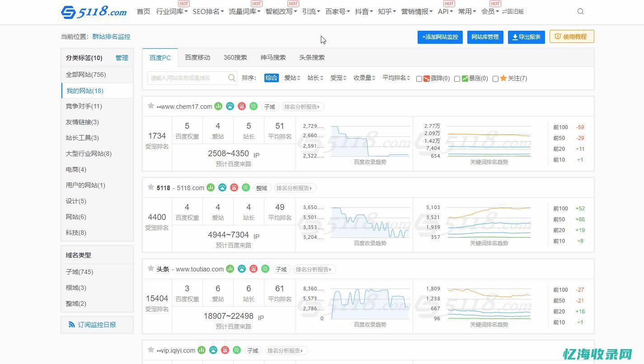Click 管理 link in 分类标签 panel

(122, 58)
